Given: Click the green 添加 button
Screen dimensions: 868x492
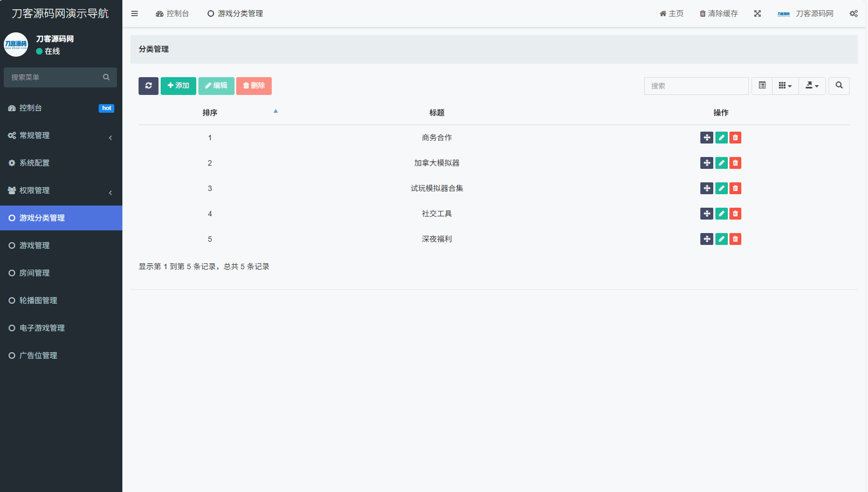Looking at the screenshot, I should (178, 86).
